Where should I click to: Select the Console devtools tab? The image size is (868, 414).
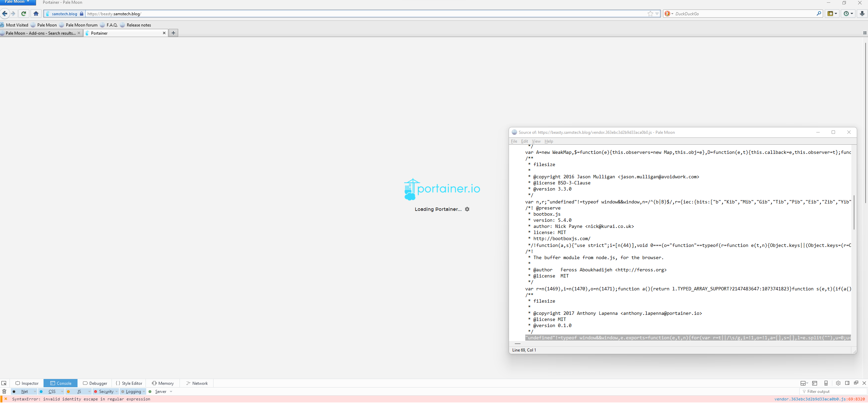pyautogui.click(x=61, y=383)
